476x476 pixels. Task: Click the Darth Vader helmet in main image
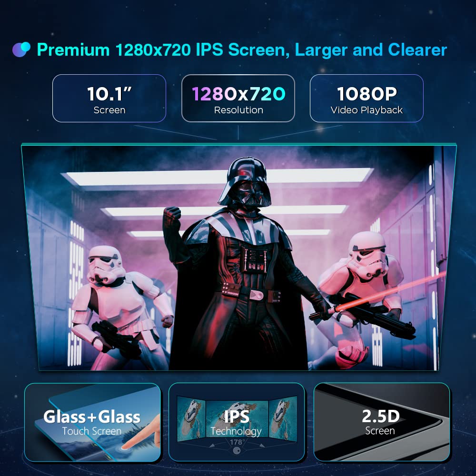pyautogui.click(x=245, y=181)
